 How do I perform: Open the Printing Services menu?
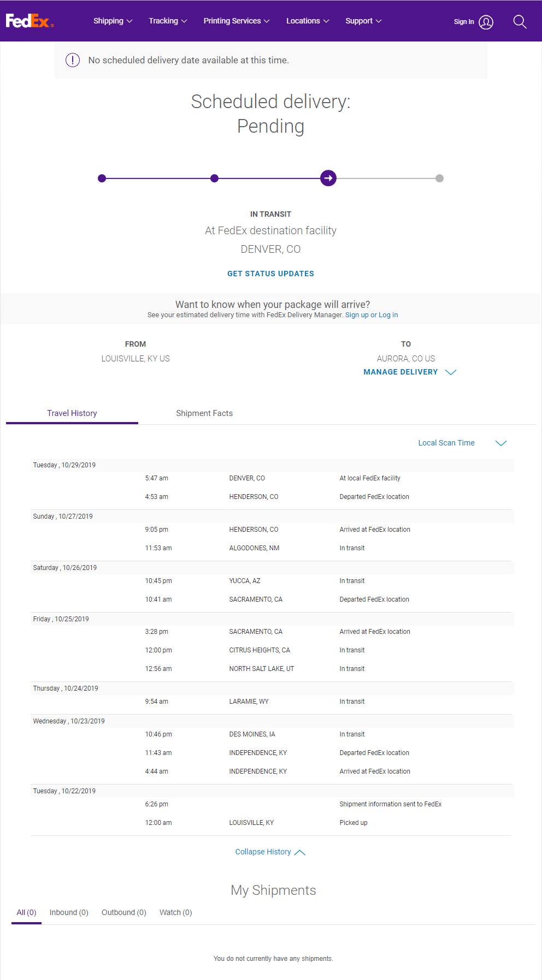pyautogui.click(x=237, y=21)
